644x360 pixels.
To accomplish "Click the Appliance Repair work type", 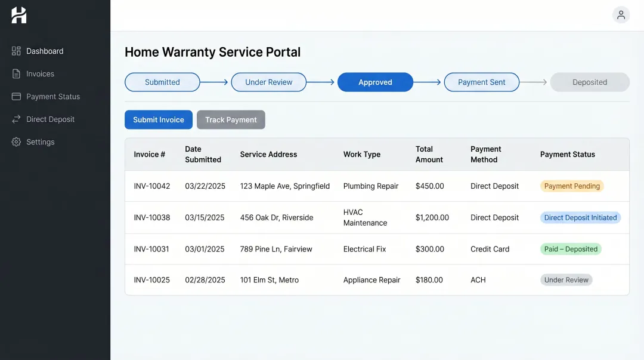I will click(371, 280).
